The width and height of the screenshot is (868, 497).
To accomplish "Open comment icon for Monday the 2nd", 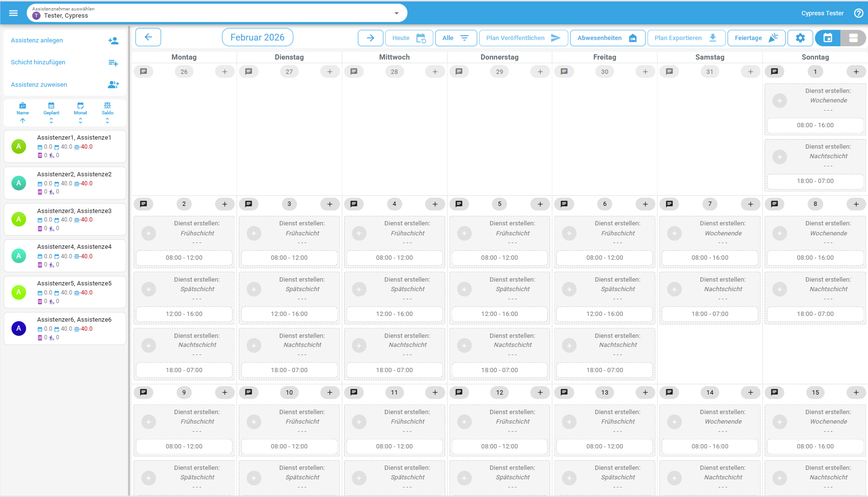I will (x=143, y=204).
